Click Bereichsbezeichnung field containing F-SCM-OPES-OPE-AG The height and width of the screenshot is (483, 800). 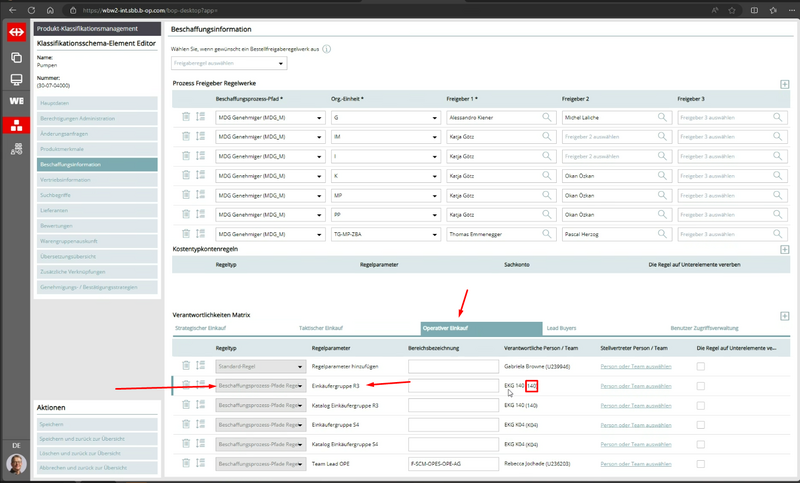453,464
